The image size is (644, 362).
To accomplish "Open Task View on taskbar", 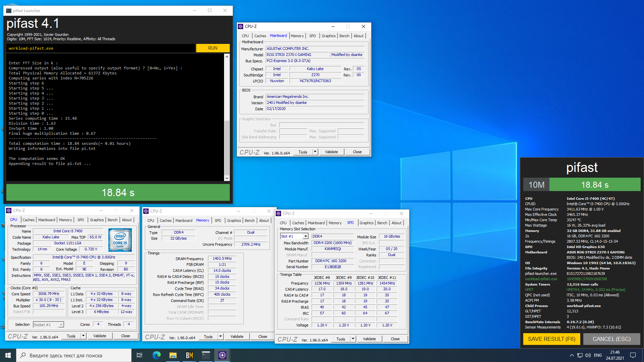I will [x=140, y=355].
